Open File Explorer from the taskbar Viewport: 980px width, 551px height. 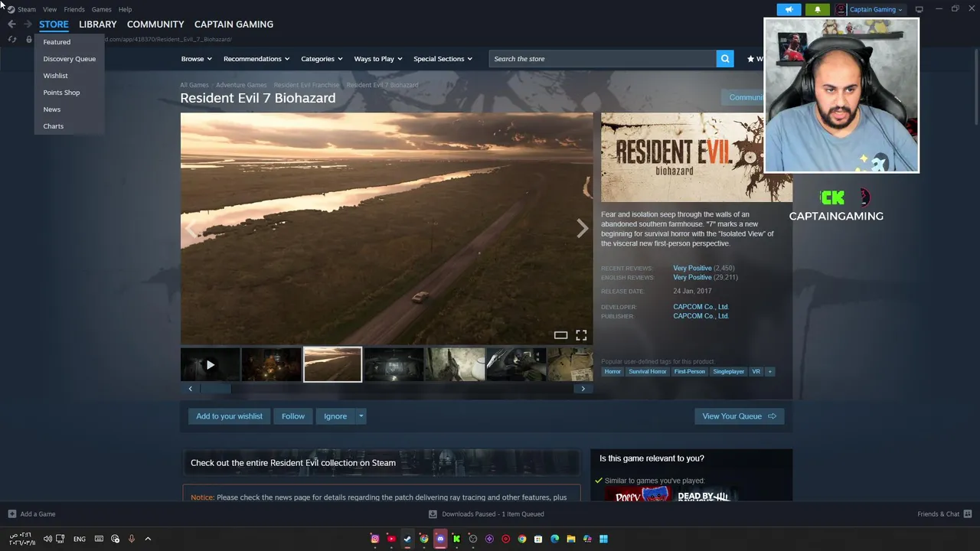[571, 539]
